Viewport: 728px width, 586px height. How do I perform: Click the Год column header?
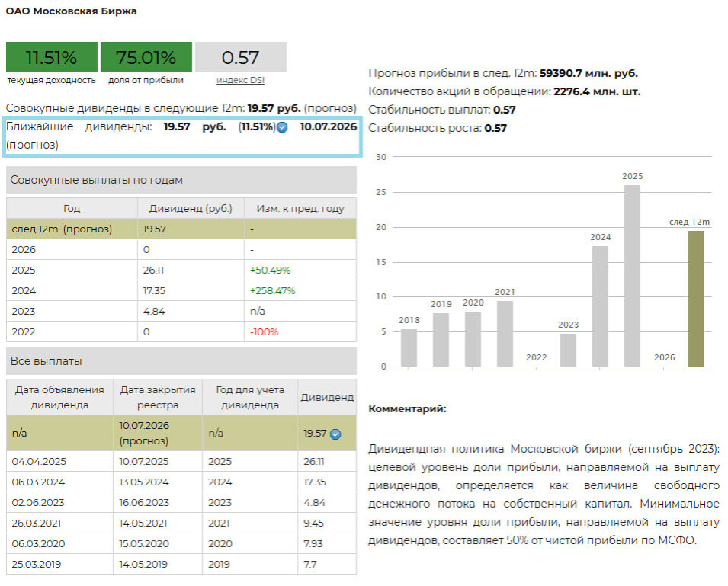coord(72,208)
